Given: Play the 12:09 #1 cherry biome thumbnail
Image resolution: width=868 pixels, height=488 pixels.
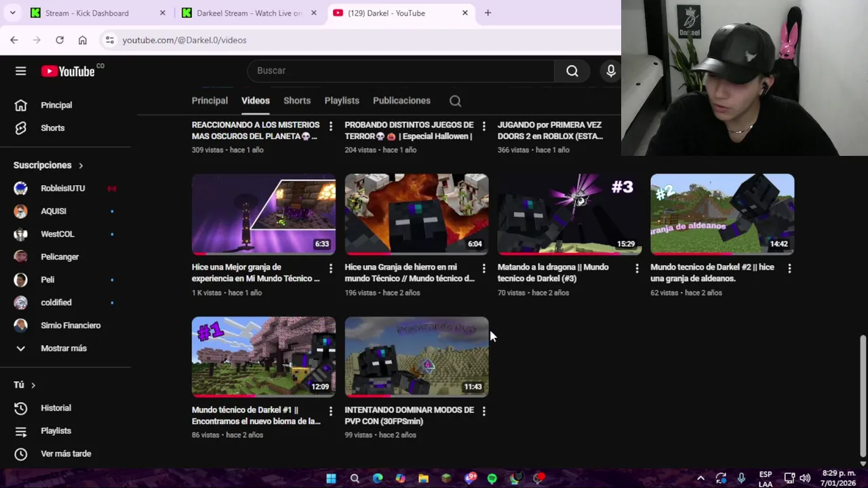Looking at the screenshot, I should coord(264,357).
